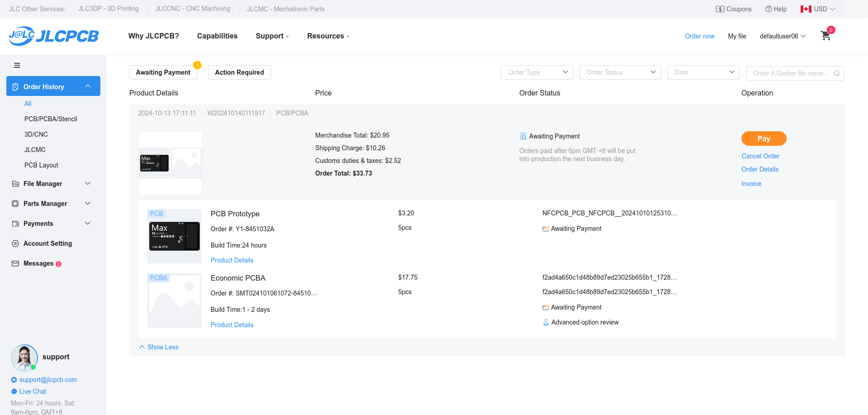The width and height of the screenshot is (868, 415).
Task: Collapse order items with Show Less
Action: click(x=159, y=347)
